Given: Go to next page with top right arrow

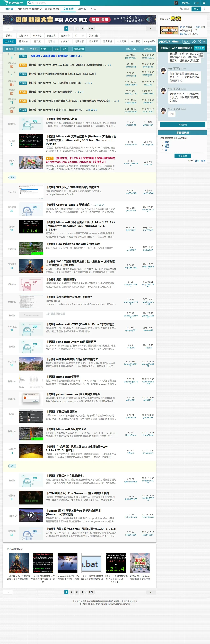Looking at the screenshot, I should click(151, 28).
